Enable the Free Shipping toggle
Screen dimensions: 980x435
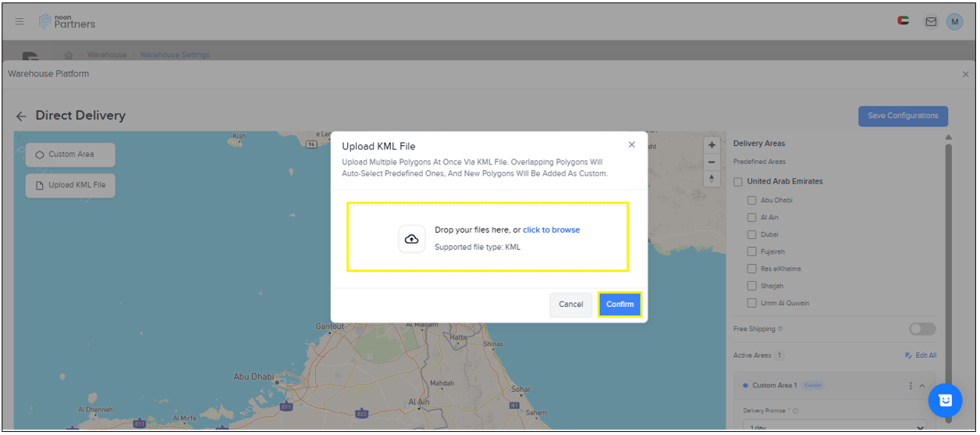(x=921, y=329)
